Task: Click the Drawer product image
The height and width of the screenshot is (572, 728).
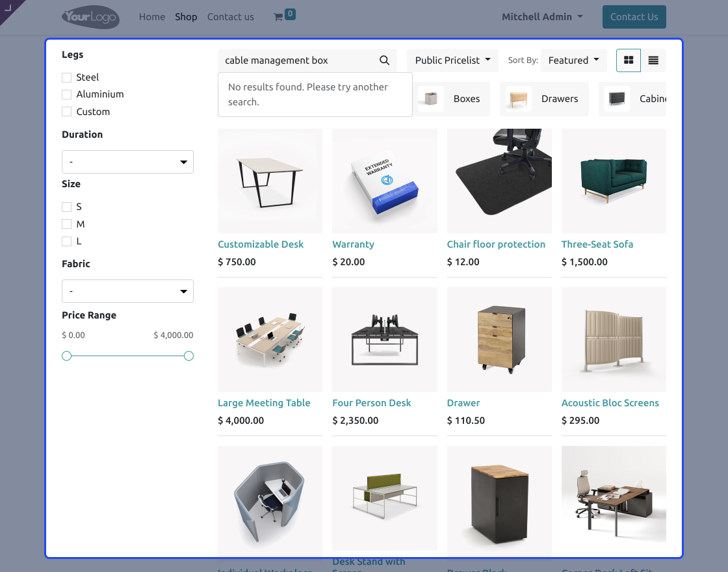Action: tap(500, 340)
